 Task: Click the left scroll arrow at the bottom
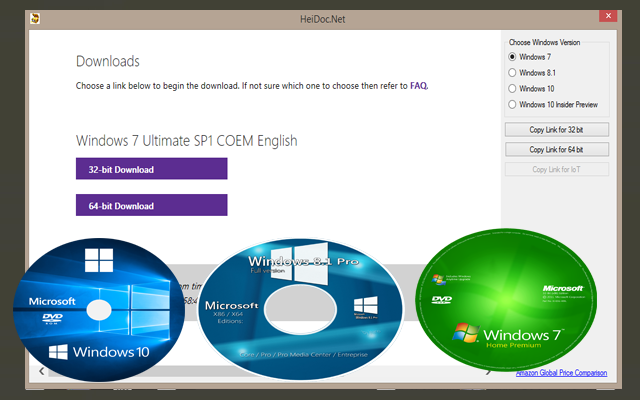(x=42, y=371)
